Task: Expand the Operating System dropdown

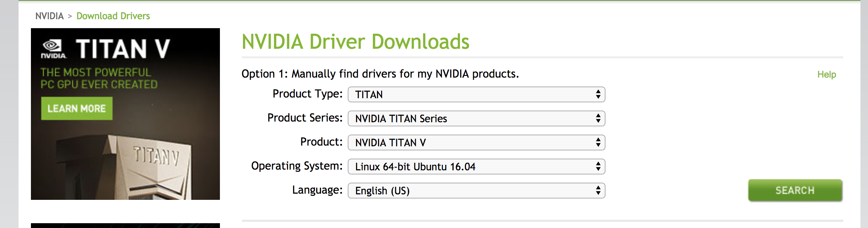Action: 476,167
